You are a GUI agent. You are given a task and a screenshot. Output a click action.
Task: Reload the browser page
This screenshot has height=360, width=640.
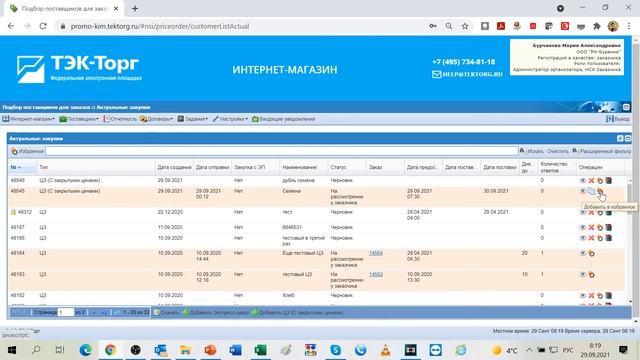pyautogui.click(x=43, y=26)
